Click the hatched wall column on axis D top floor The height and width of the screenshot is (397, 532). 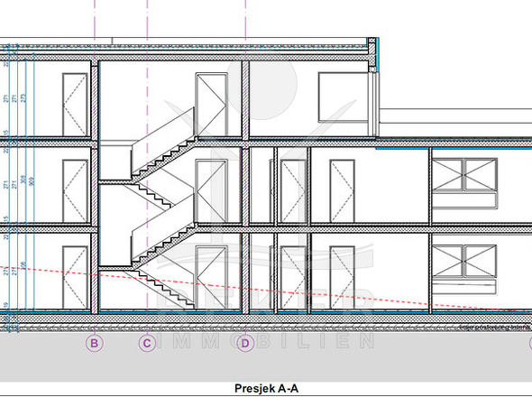pos(245,100)
